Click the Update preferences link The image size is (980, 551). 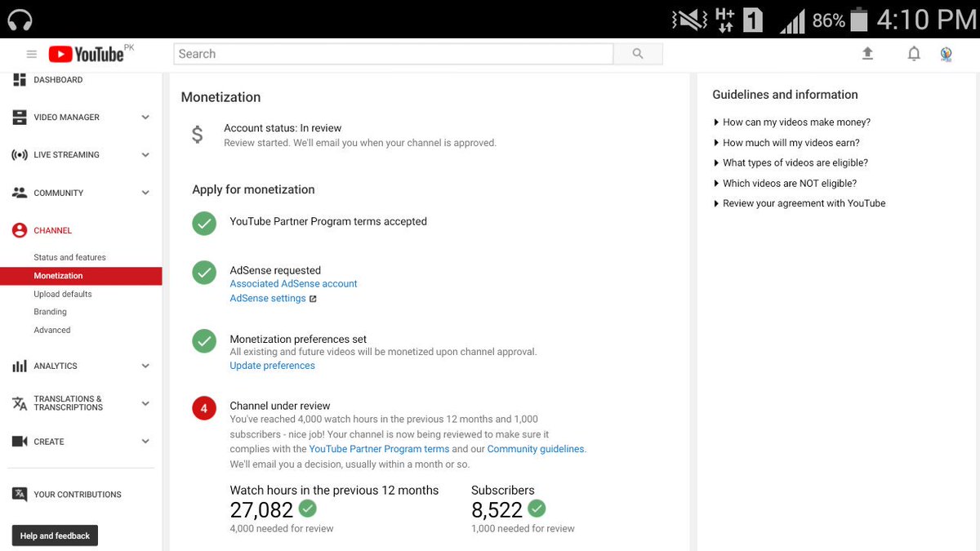(272, 366)
